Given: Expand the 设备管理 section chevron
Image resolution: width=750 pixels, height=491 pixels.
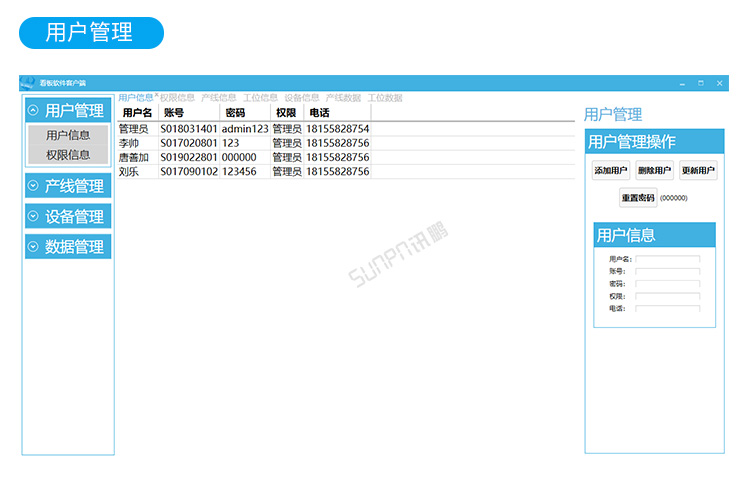Looking at the screenshot, I should (33, 216).
